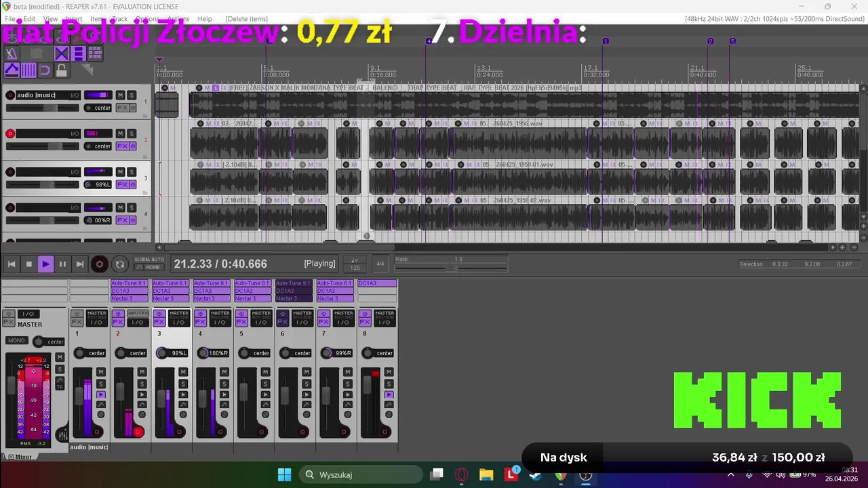Open the Help menu

(205, 19)
